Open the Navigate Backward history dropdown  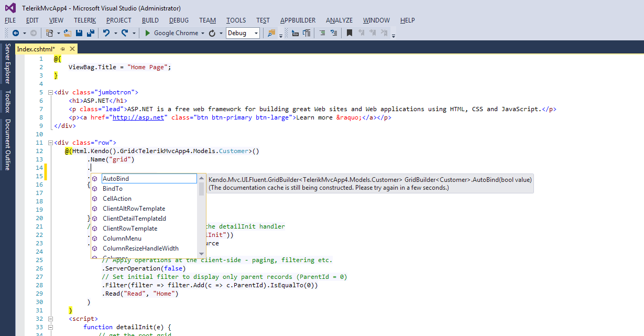point(24,33)
